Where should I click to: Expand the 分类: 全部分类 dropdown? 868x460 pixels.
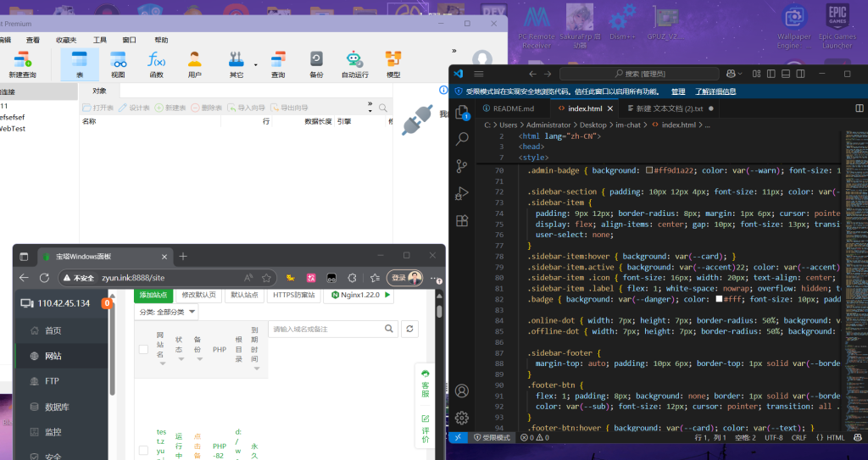(x=167, y=313)
